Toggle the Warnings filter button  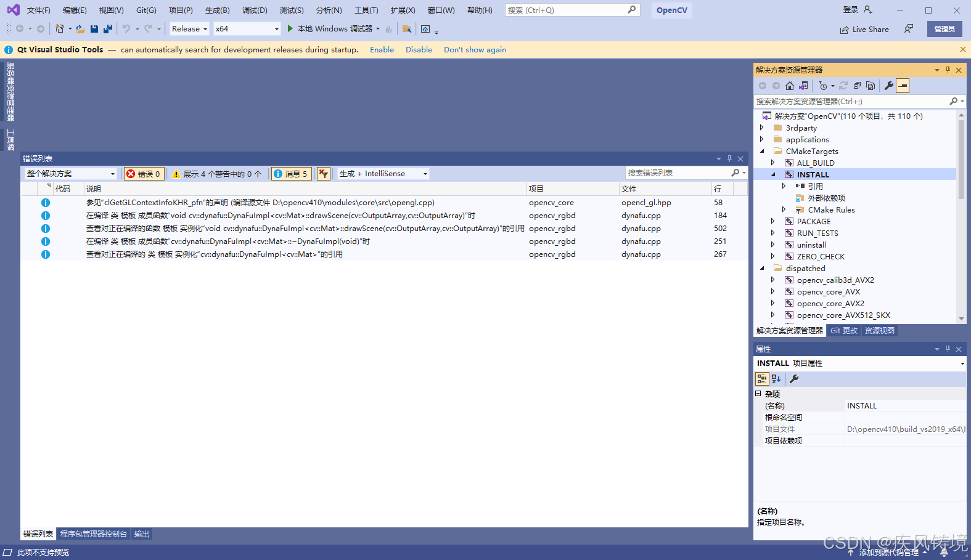tap(216, 174)
